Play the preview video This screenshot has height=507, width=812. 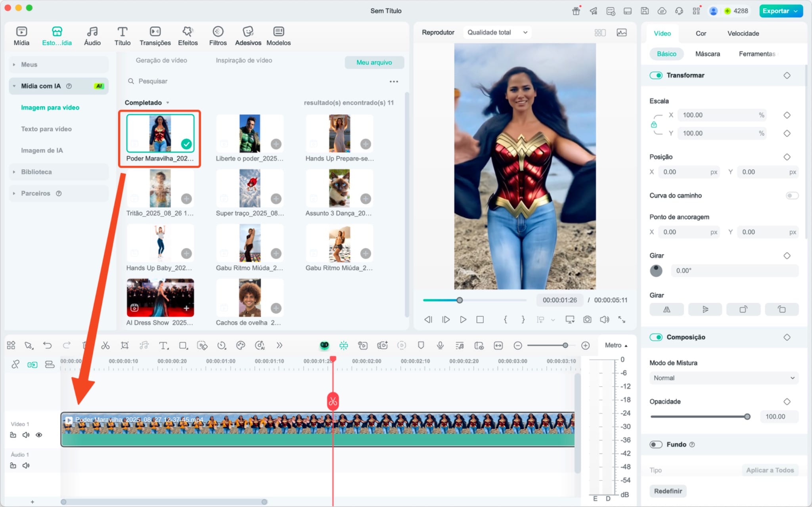(x=463, y=320)
